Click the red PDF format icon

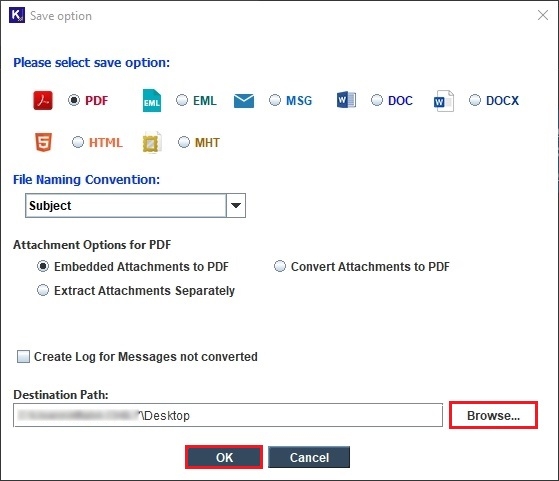pyautogui.click(x=43, y=100)
